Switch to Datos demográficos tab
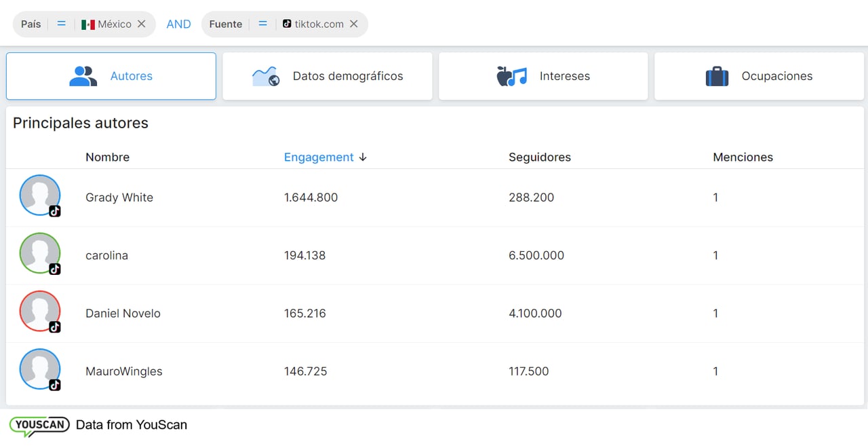Viewport: 868px width, 446px height. coord(328,76)
